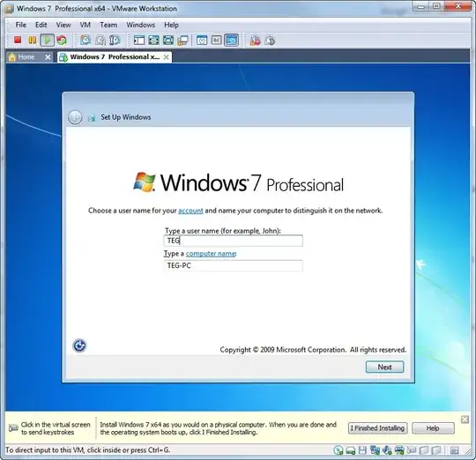The width and height of the screenshot is (476, 460).
Task: Select the highlighted console view toolbar icon
Action: (x=231, y=40)
